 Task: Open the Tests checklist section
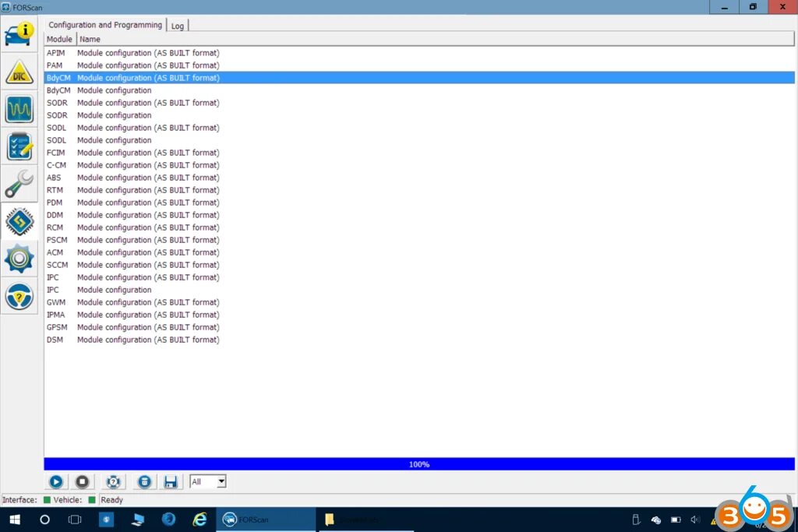pos(19,147)
